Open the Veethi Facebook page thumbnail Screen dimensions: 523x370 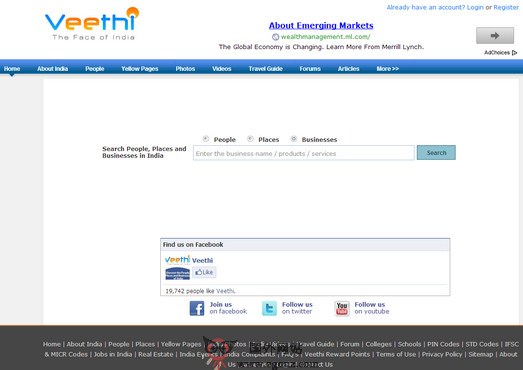coord(177,274)
